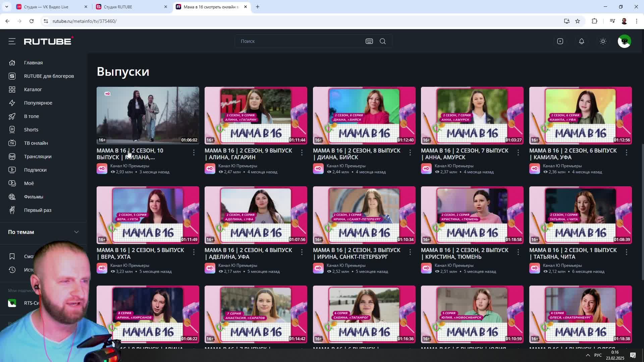This screenshot has height=362, width=644.
Task: Open the virtual keyboard icon in search
Action: click(x=369, y=41)
